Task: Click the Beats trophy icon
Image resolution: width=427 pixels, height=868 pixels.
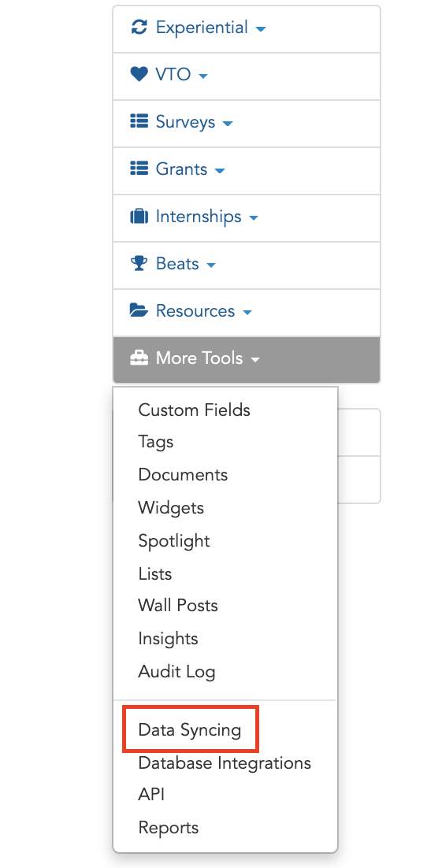Action: pos(139,263)
